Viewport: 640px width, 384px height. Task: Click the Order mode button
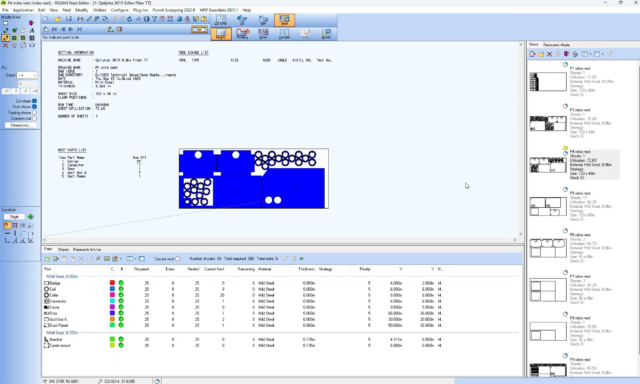click(x=263, y=34)
